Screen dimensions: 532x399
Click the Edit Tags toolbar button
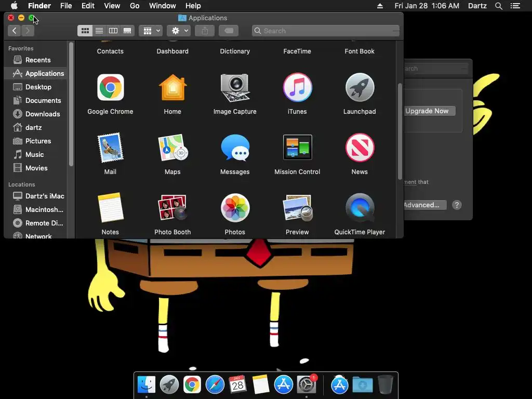229,31
